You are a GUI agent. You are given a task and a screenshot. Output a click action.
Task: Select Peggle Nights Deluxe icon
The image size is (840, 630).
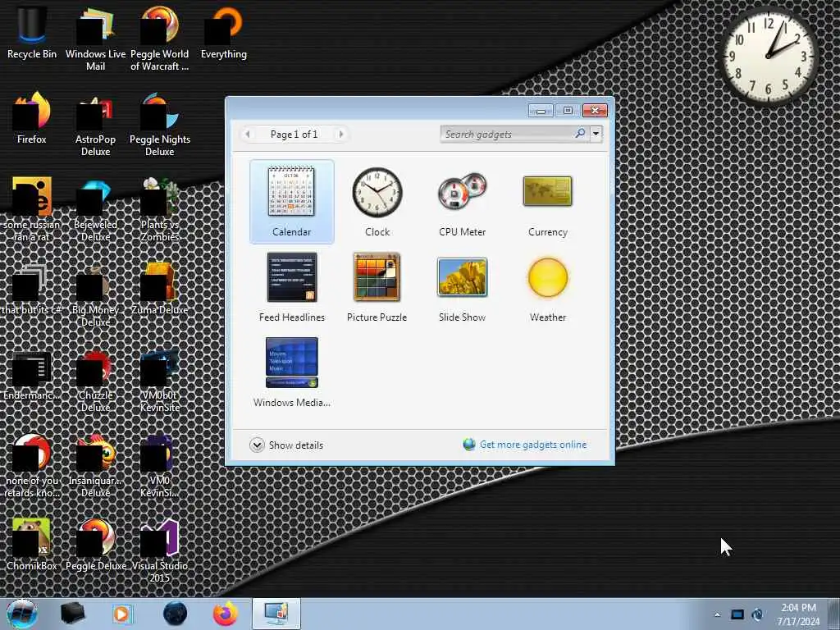(x=160, y=123)
